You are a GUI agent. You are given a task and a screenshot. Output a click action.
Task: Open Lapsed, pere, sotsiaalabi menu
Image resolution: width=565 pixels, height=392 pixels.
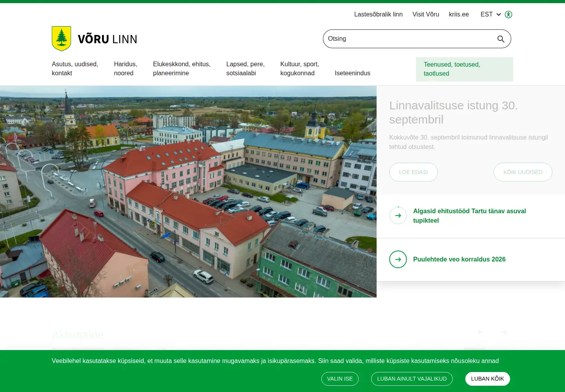[245, 69]
